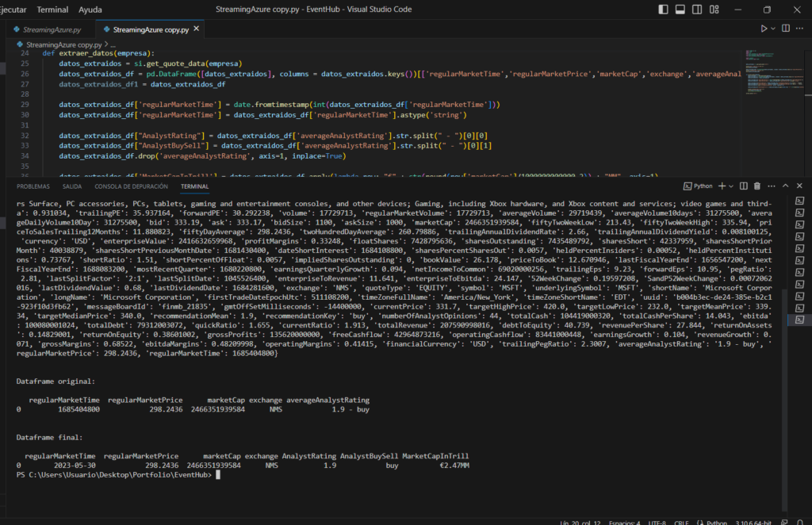Split the editor to the right

pyautogui.click(x=787, y=29)
